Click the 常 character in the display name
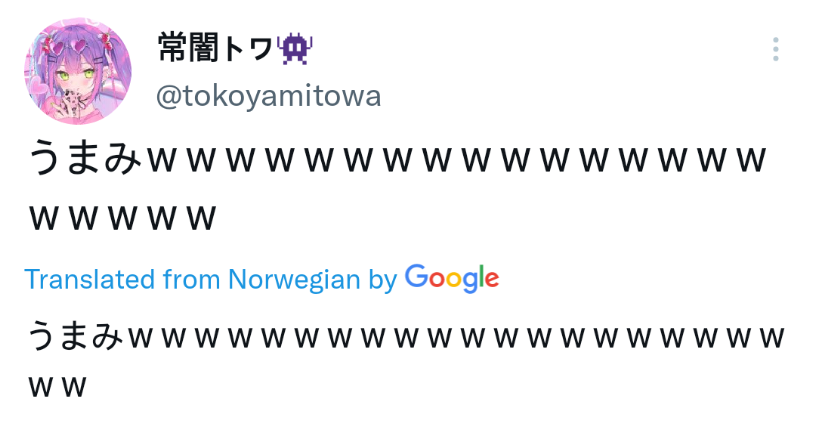 (x=172, y=48)
